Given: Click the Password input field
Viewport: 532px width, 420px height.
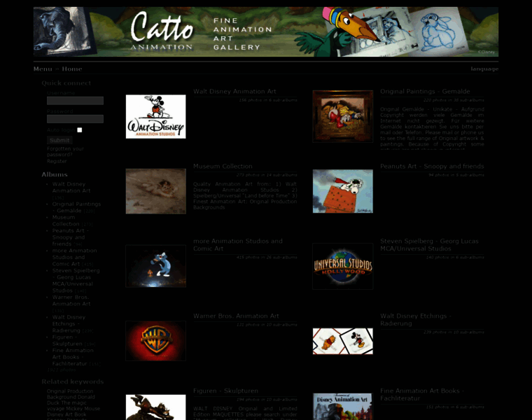Looking at the screenshot, I should (75, 119).
